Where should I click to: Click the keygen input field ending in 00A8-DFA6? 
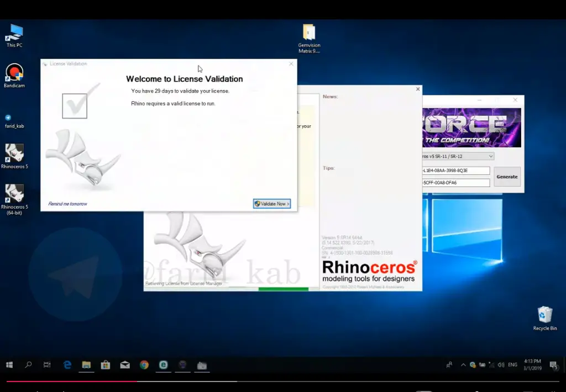tap(456, 183)
